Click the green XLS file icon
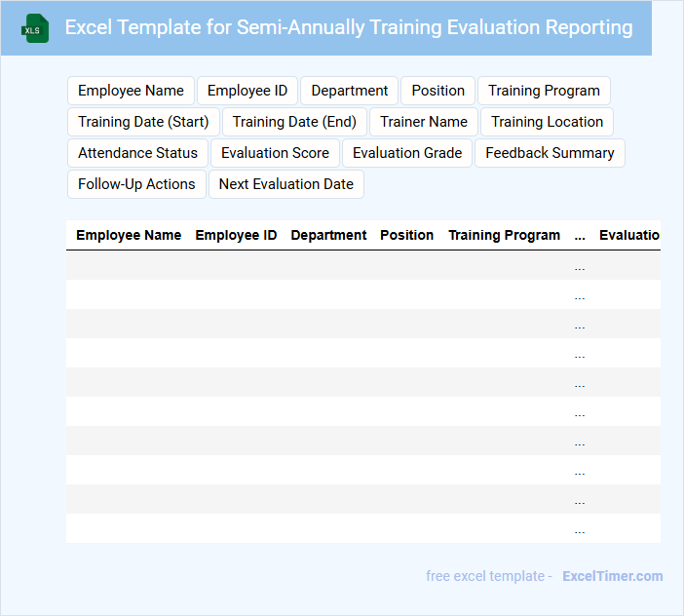684x616 pixels. pyautogui.click(x=35, y=28)
